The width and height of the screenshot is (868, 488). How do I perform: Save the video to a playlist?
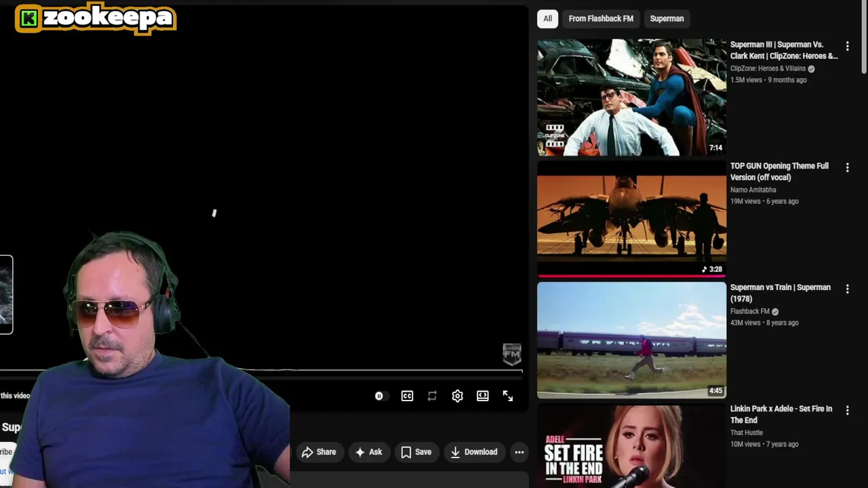[416, 452]
